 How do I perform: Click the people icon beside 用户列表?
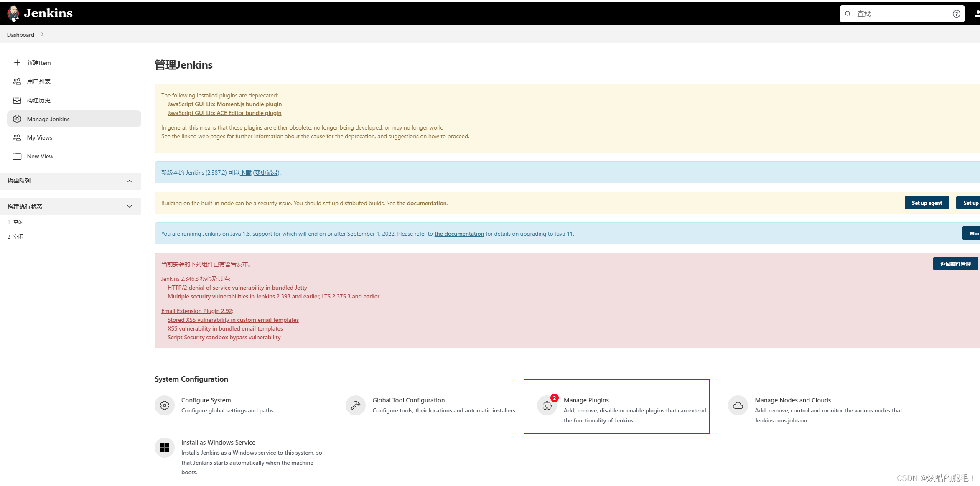(17, 81)
